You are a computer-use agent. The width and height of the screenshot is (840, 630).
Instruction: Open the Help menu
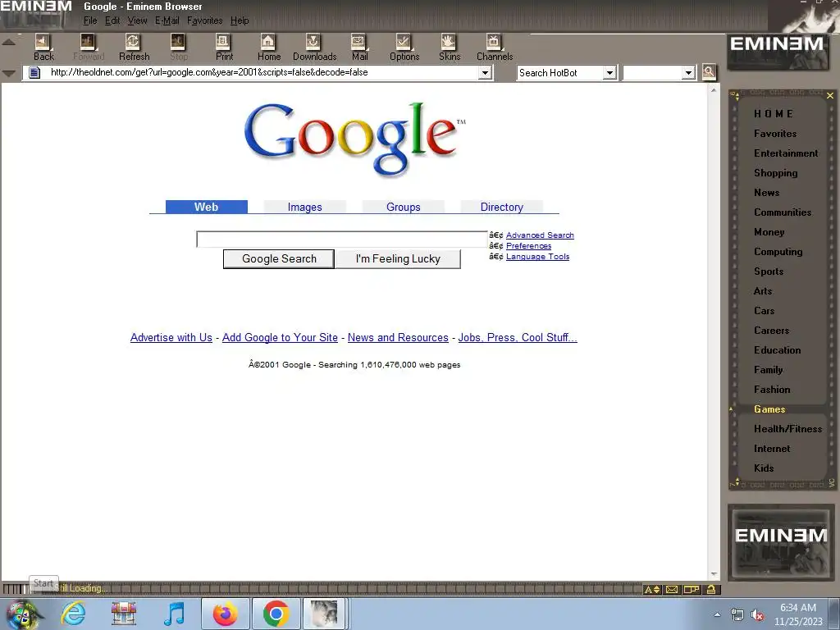point(240,21)
